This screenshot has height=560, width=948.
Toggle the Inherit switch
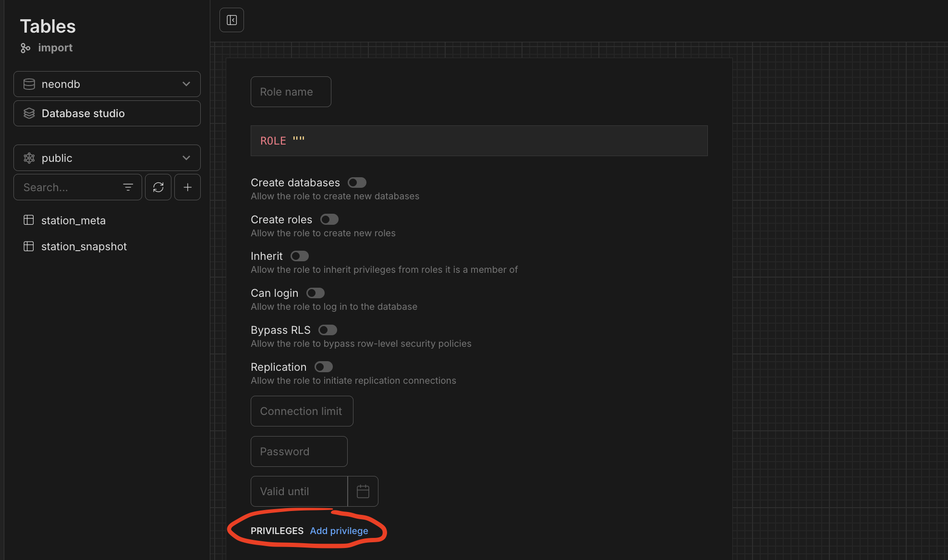(x=299, y=256)
